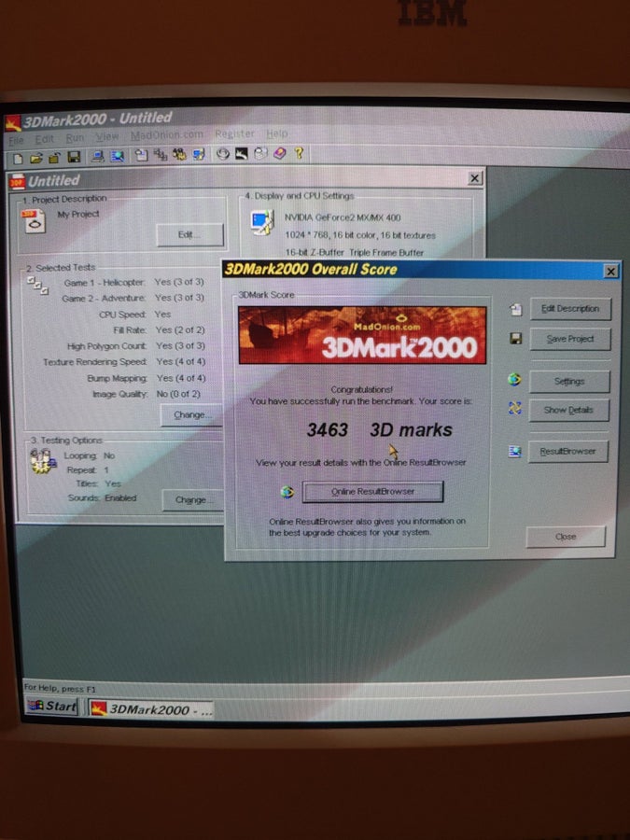Screen dimensions: 630x840
Task: Click the Testing Options gears icon
Action: pyautogui.click(x=43, y=461)
